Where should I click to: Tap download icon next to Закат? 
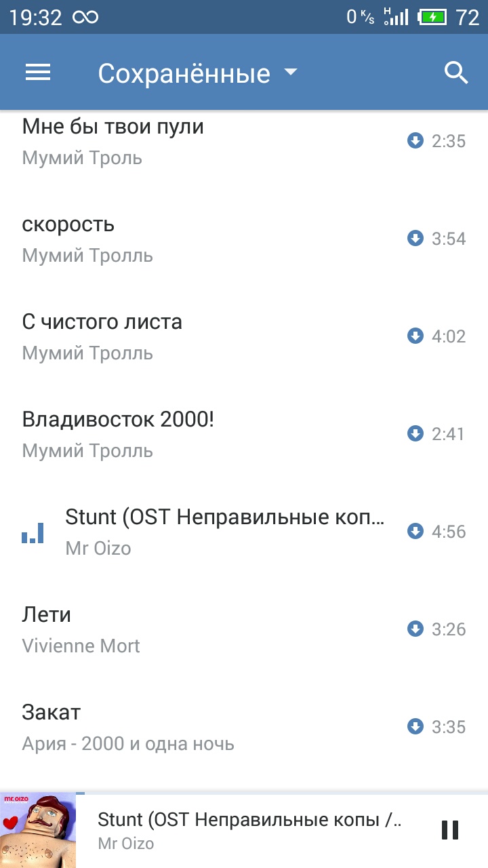(x=415, y=726)
